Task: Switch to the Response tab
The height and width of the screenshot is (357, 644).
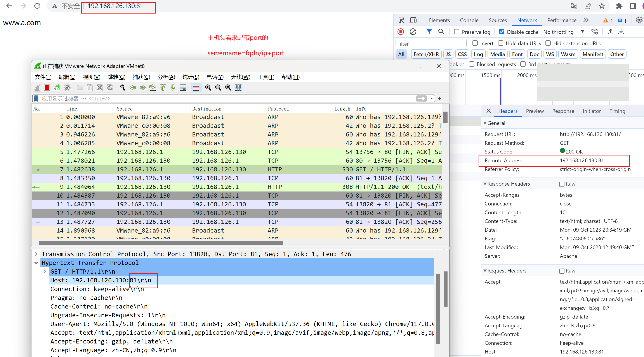Action: pyautogui.click(x=563, y=111)
